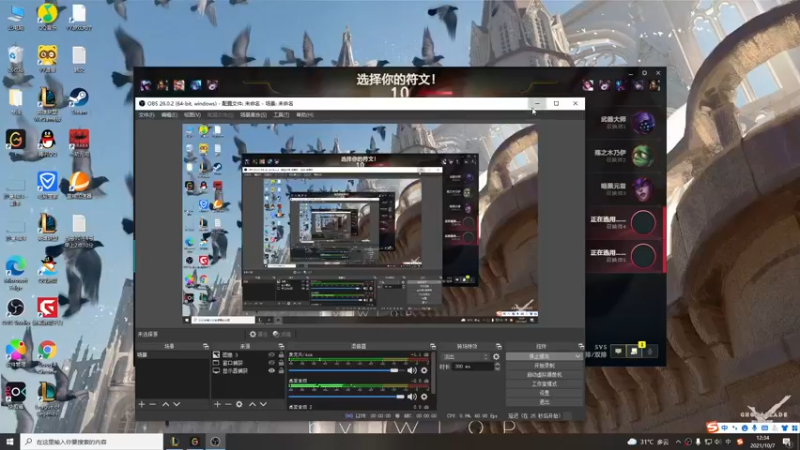Pop out the Audio Mixer dock
Viewport: 800px width, 450px height.
click(x=433, y=346)
